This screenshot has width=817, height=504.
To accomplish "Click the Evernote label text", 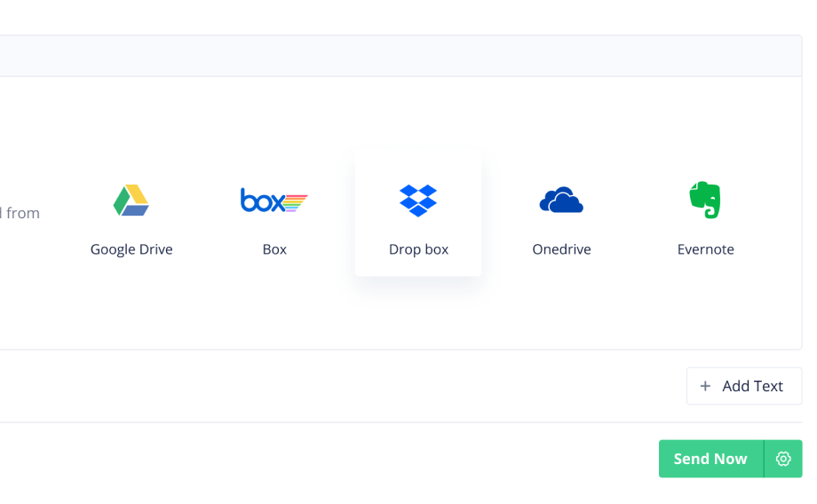I will click(705, 249).
